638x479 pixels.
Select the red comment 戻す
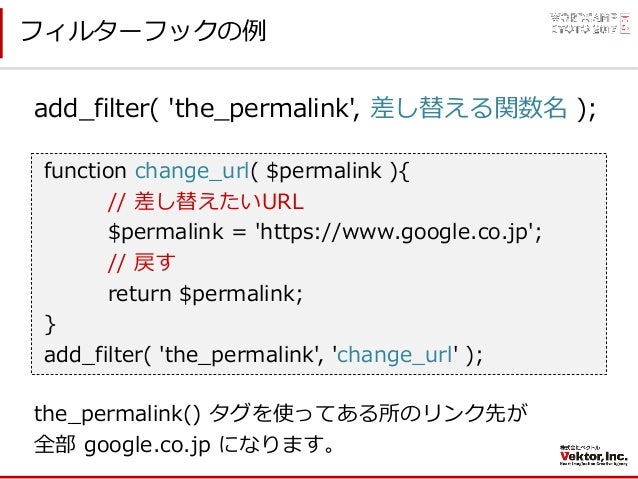tap(142, 262)
